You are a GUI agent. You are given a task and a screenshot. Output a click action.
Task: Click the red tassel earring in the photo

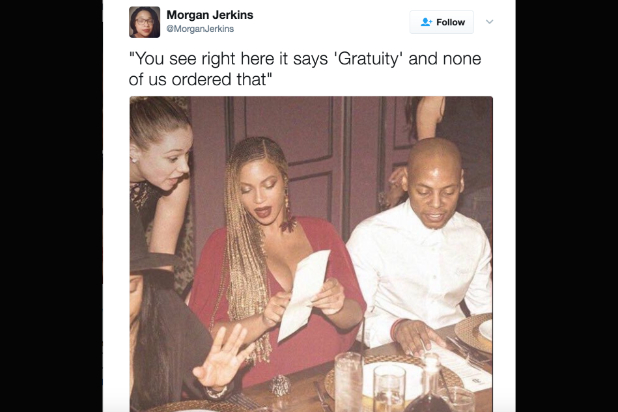coord(287,213)
